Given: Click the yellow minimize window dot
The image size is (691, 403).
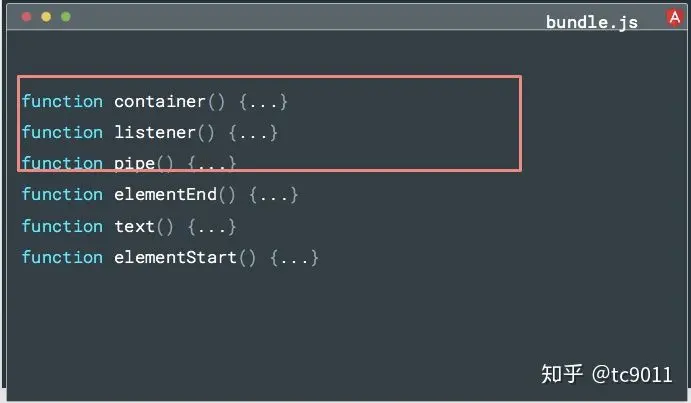Looking at the screenshot, I should (x=46, y=18).
